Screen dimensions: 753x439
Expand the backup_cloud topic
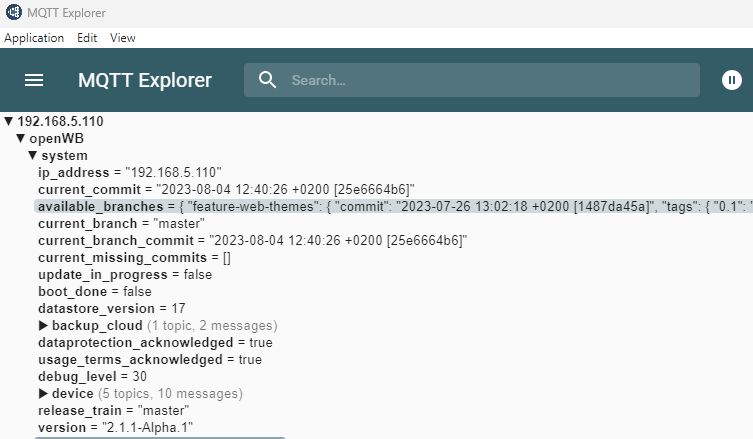(x=43, y=326)
